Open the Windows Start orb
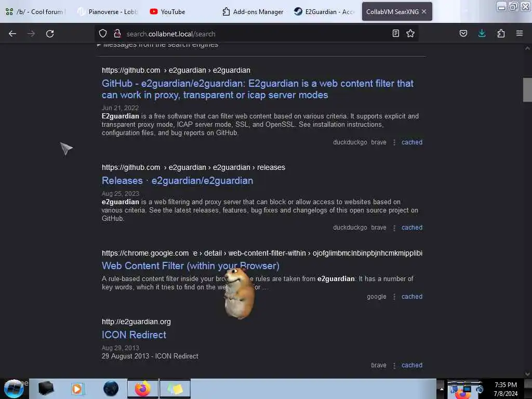532x399 pixels. pyautogui.click(x=14, y=389)
